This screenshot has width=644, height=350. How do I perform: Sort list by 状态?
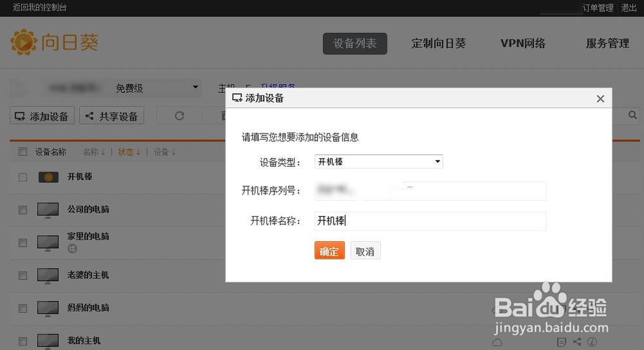point(129,152)
